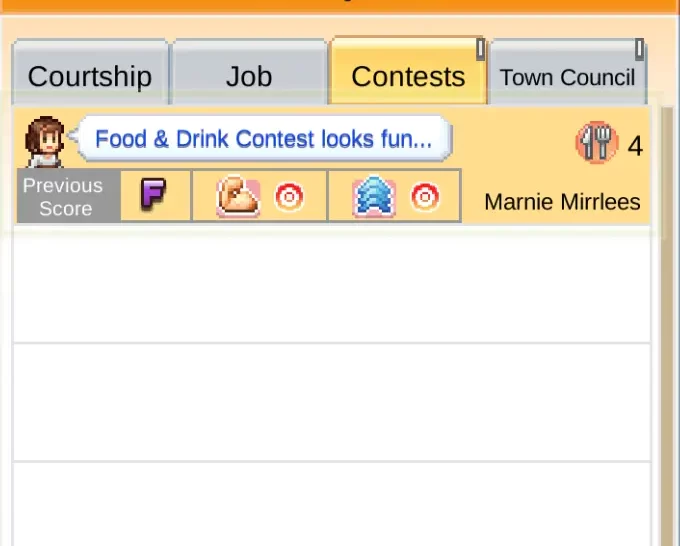Screen dimensions: 680x546
Task: Click the fork and knife contest icon
Action: pyautogui.click(x=597, y=144)
